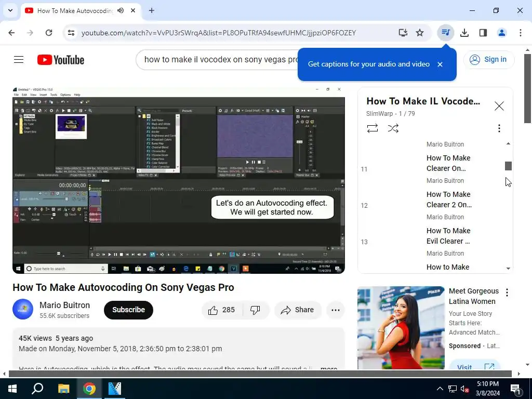Screen dimensions: 532x399
Task: Mute the tab via speaker icon
Action: click(121, 10)
